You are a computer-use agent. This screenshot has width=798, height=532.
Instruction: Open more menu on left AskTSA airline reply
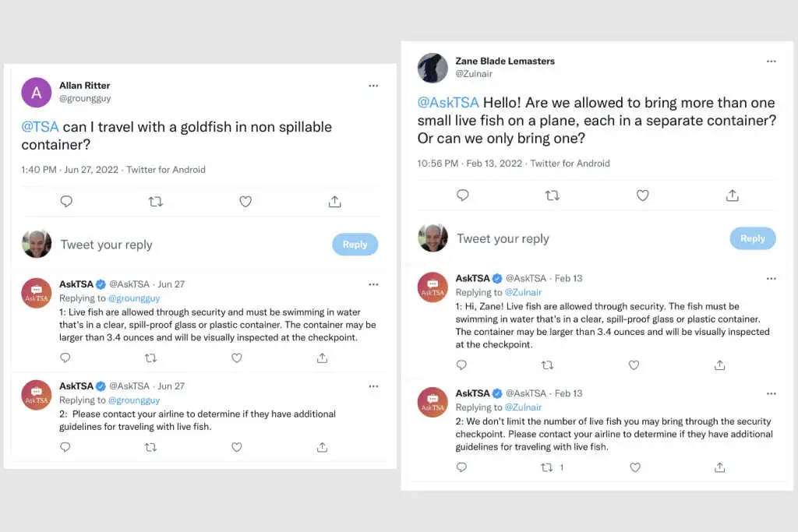(373, 386)
